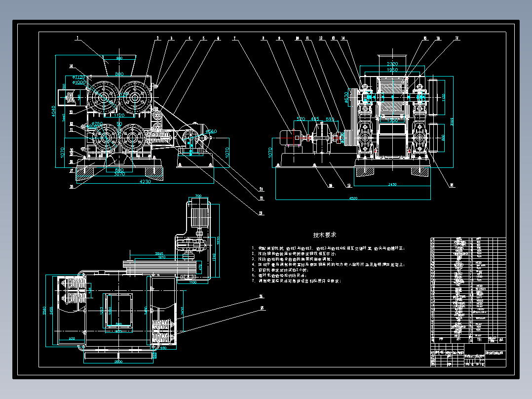Select the Φ1000 diameter dimension
The height and width of the screenshot is (399, 532).
(79, 82)
